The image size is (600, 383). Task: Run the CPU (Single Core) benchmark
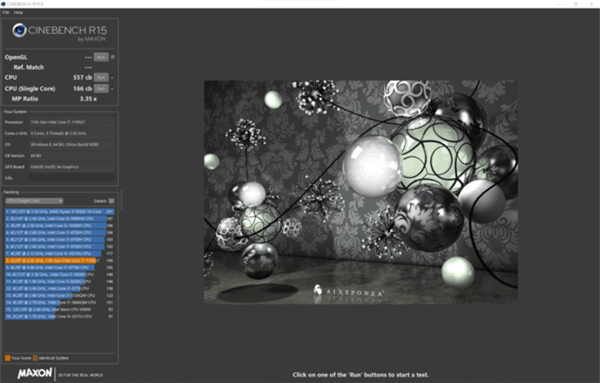point(101,88)
